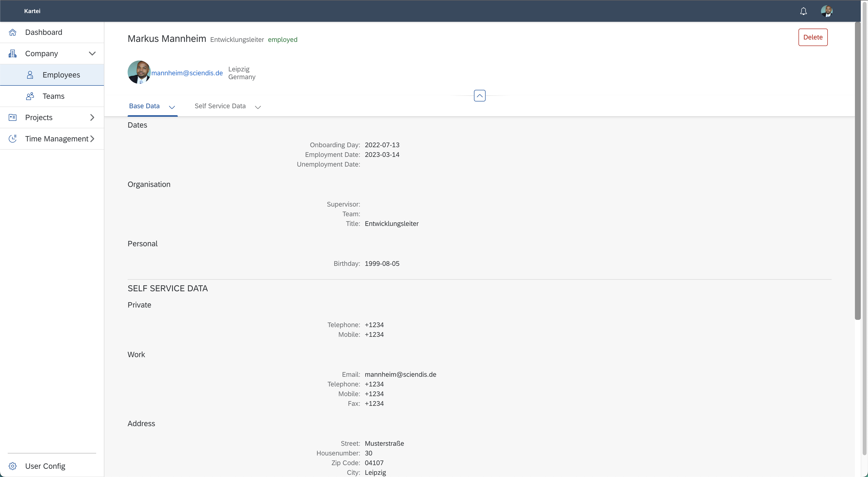Switch to the Self Service Data tab

pos(220,106)
